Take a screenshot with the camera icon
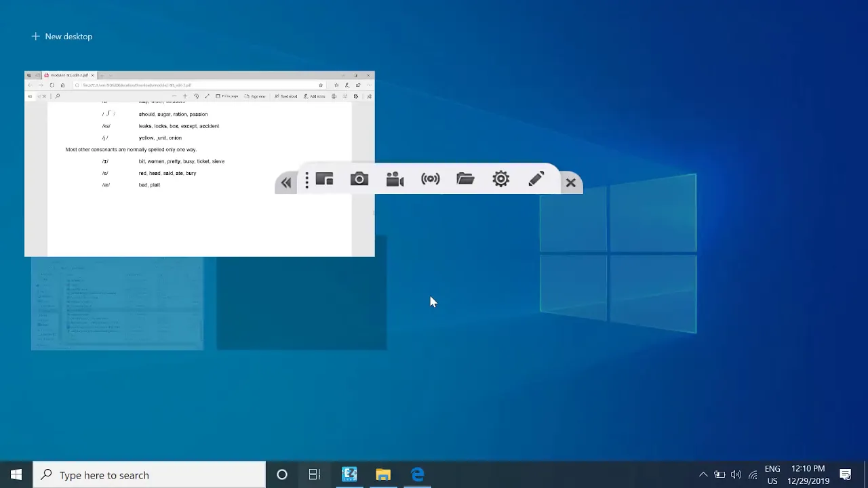The width and height of the screenshot is (868, 488). pyautogui.click(x=359, y=179)
